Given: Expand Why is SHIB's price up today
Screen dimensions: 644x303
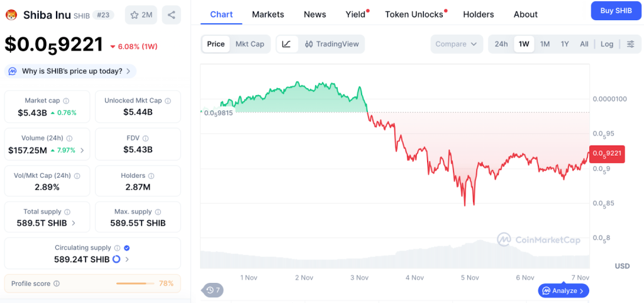Looking at the screenshot, I should coord(70,71).
